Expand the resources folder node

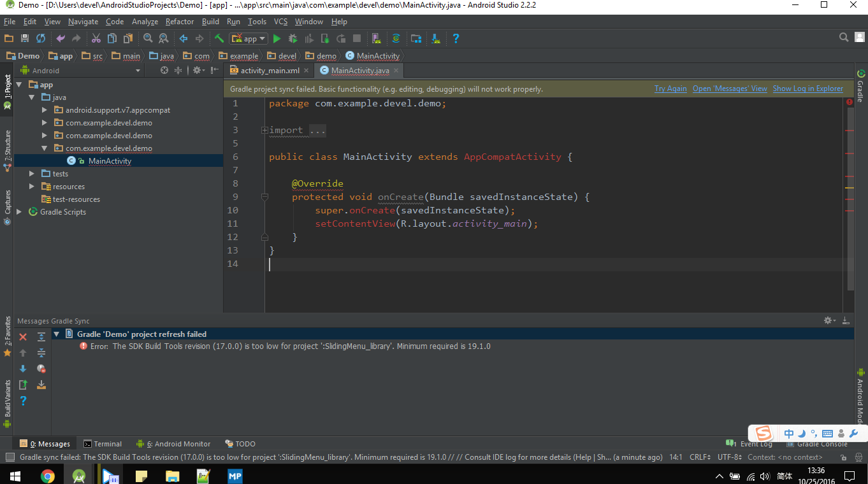[31, 187]
